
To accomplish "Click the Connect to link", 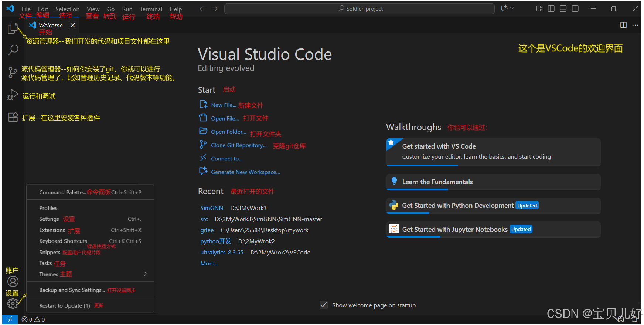I will (227, 159).
